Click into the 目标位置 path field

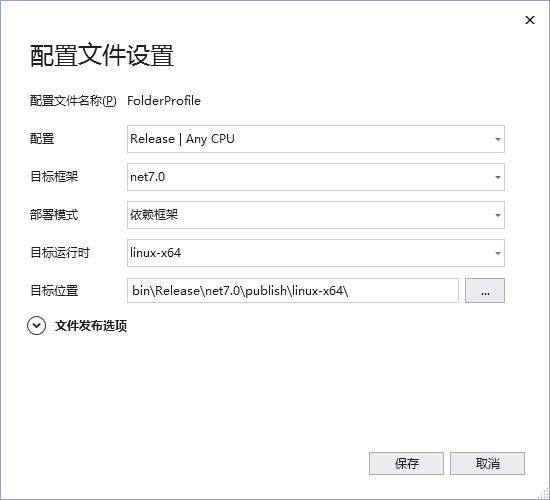tap(293, 291)
